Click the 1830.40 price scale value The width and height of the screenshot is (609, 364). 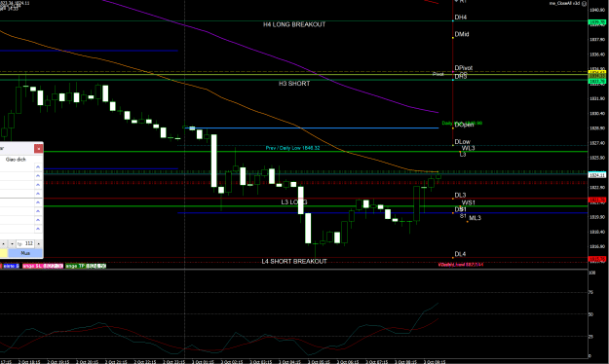tap(597, 113)
